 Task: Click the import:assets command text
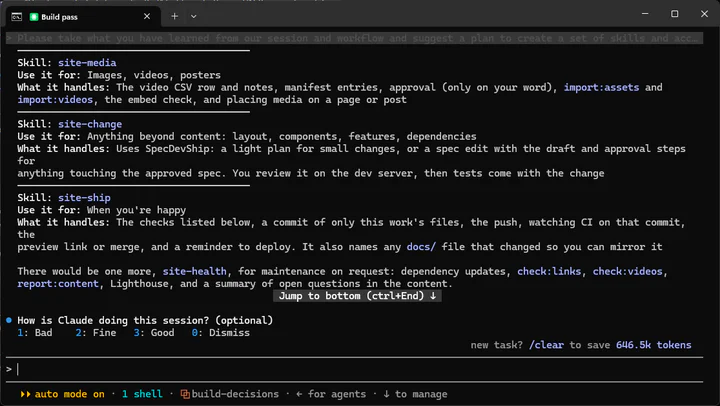pos(602,87)
